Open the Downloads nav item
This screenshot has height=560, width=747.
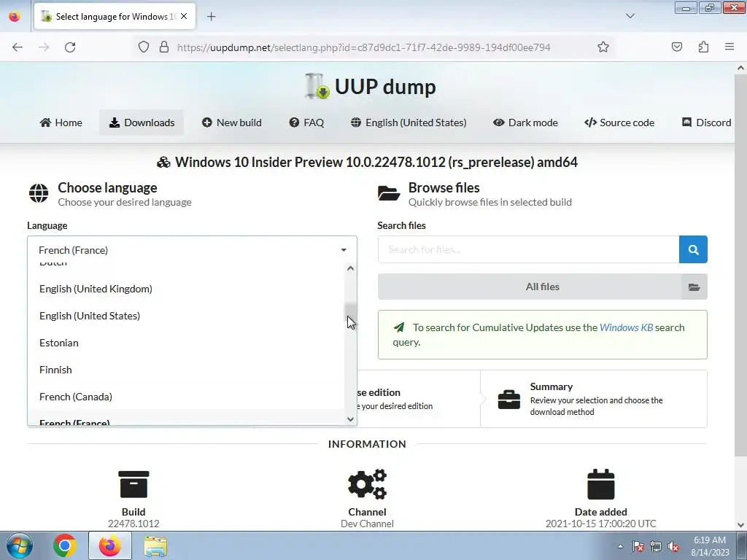[142, 122]
